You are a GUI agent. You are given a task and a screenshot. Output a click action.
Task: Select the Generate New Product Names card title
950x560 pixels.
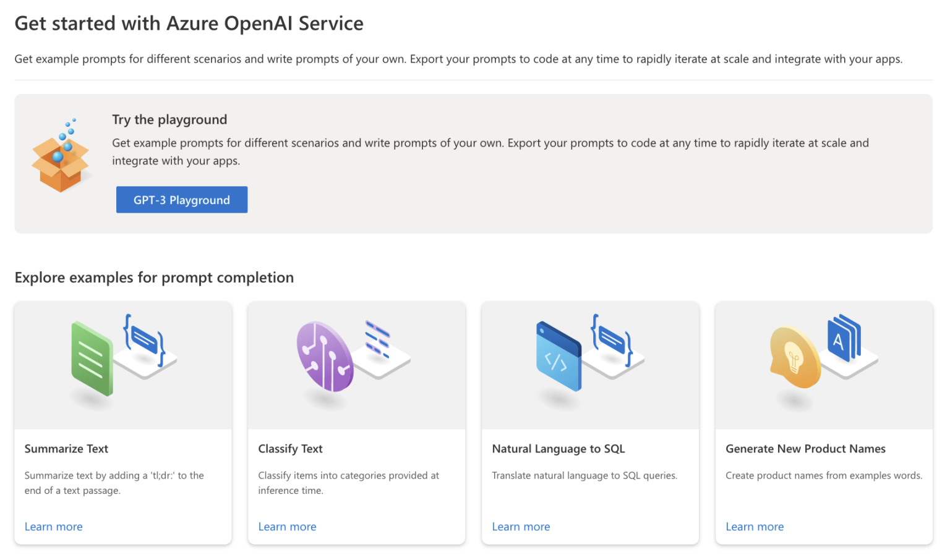806,449
